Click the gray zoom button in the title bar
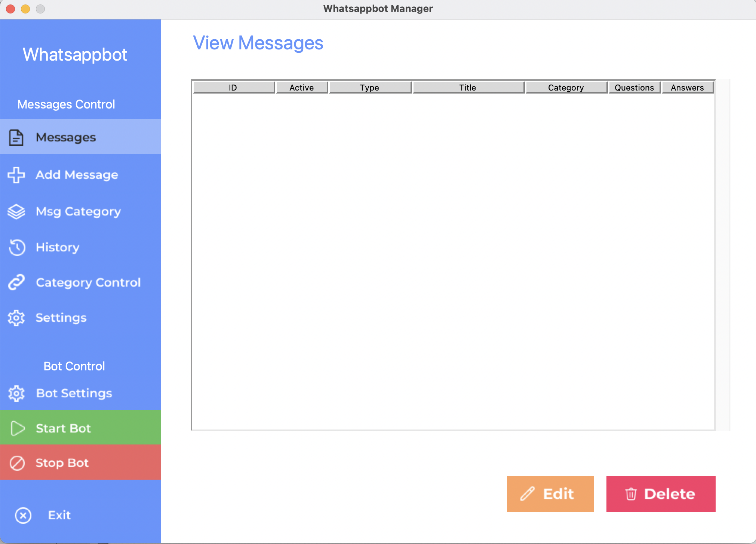This screenshot has height=544, width=756. [40, 9]
